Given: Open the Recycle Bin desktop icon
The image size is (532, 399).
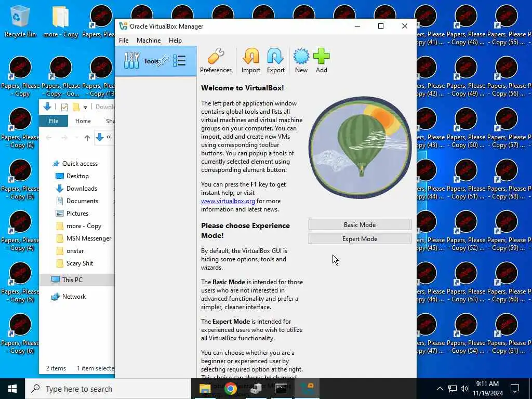Looking at the screenshot, I should (x=20, y=21).
